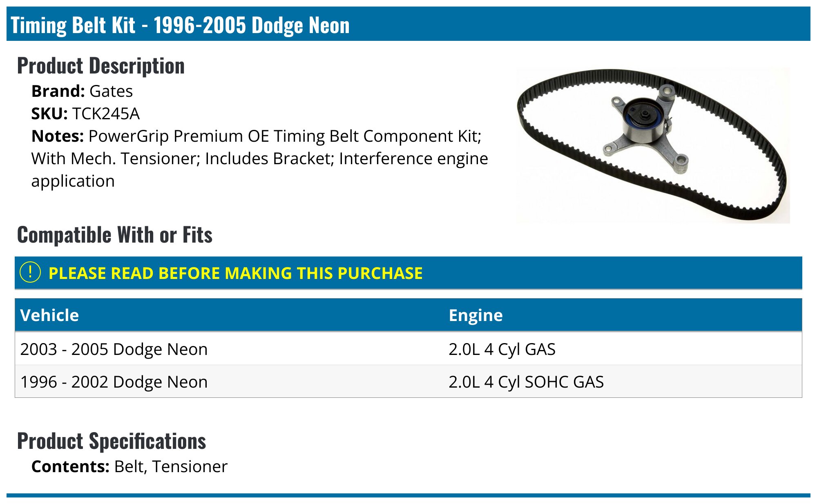Click the Contents: Belt, Tensioner line
The height and width of the screenshot is (504, 817).
pos(129,466)
